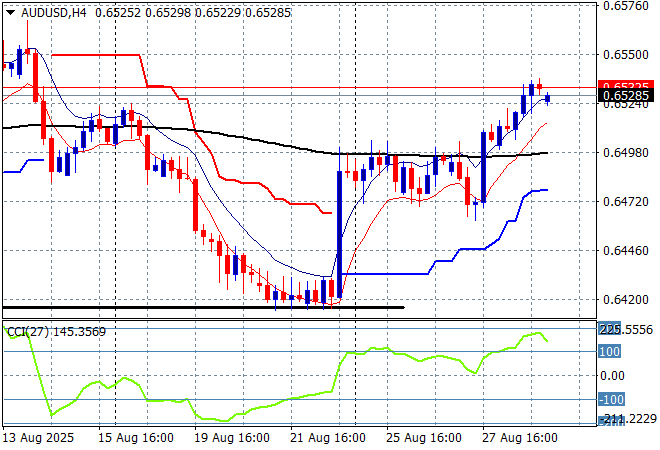Viewport: 660px width, 450px height.
Task: Select the 0.64200 price axis label
Action: pyautogui.click(x=626, y=300)
